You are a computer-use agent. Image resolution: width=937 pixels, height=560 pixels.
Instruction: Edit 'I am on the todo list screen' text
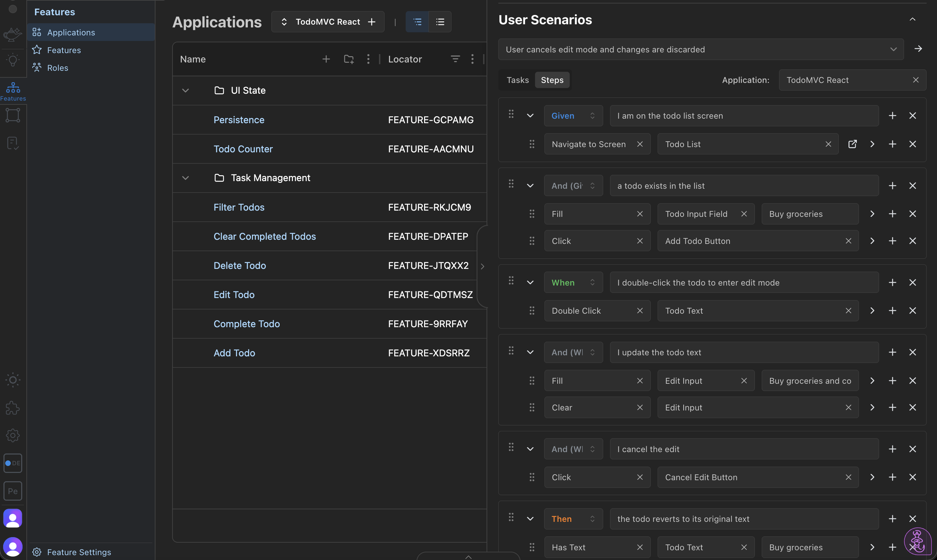click(744, 116)
